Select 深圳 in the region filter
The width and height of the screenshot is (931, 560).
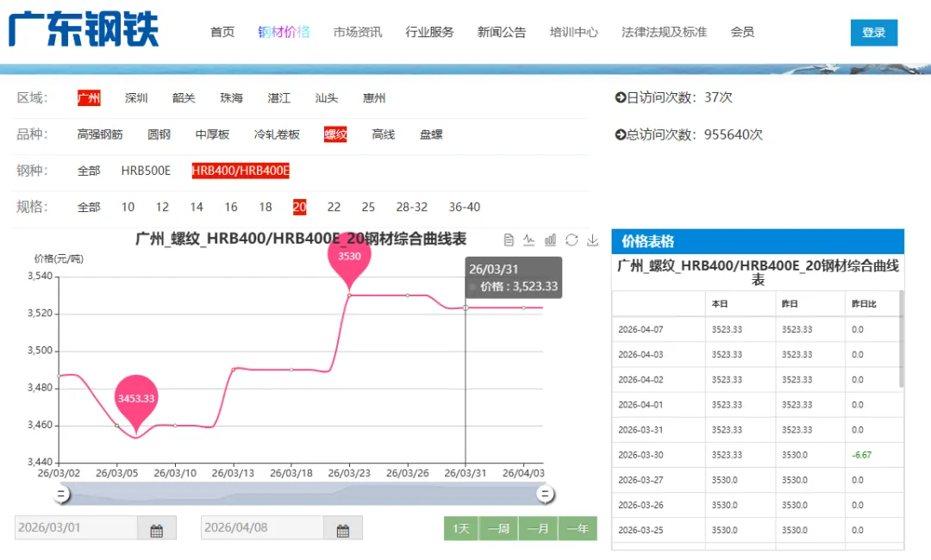pos(136,97)
